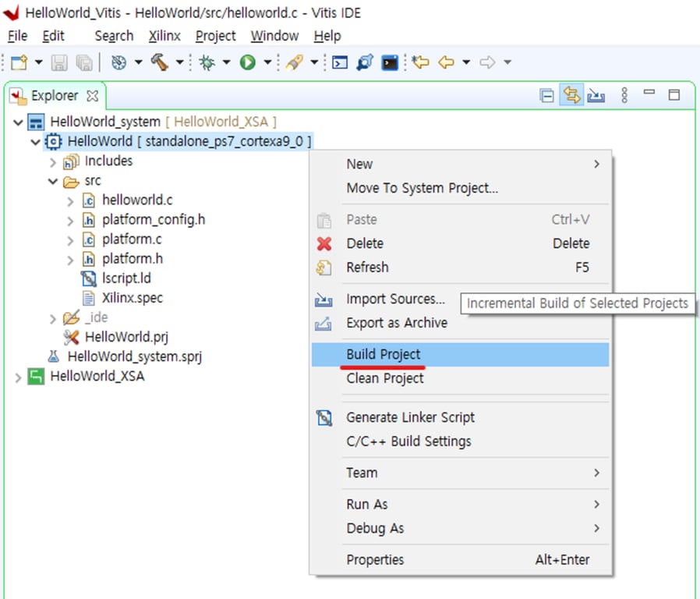Click the Vitis Analyzer toolbar icon
700x599 pixels.
[x=365, y=62]
